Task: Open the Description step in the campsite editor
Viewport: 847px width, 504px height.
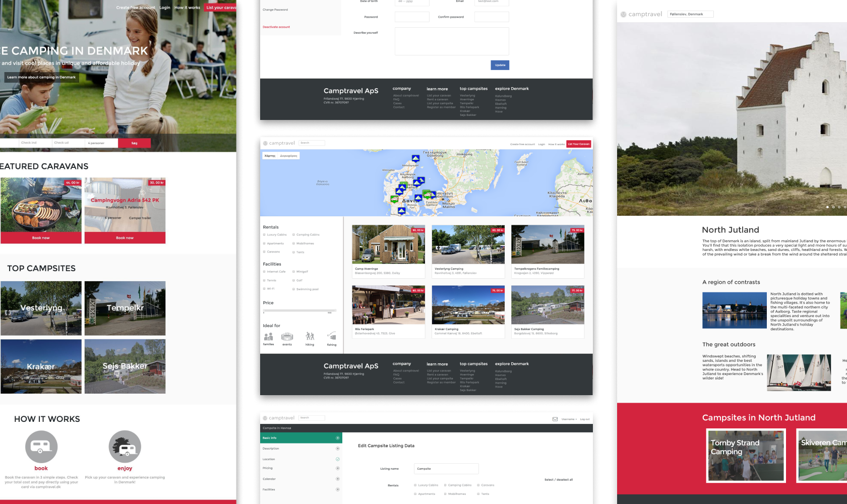Action: tap(271, 449)
